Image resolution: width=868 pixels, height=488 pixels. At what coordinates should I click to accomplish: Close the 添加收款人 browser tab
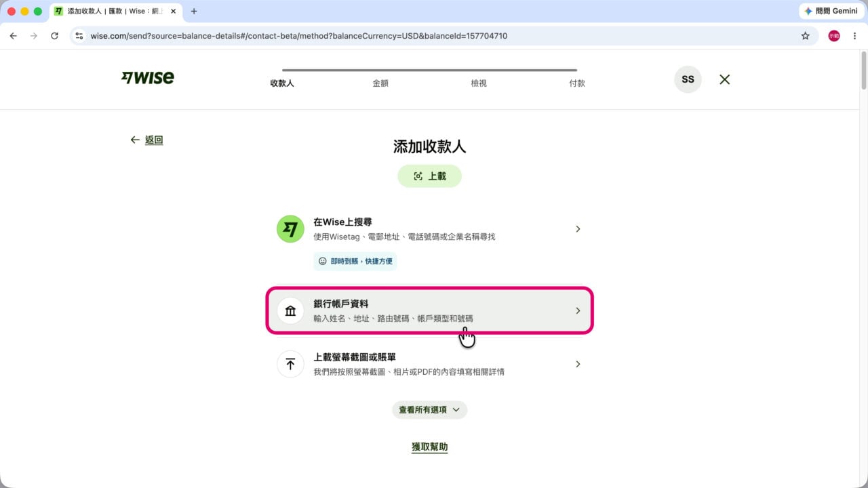click(173, 12)
